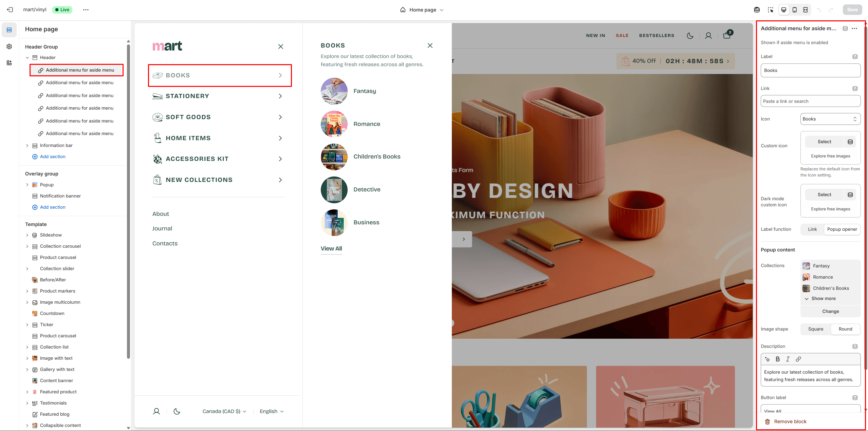Click the dark mode moon icon in aside footer
Viewport: 868px width, 431px height.
coord(177,411)
